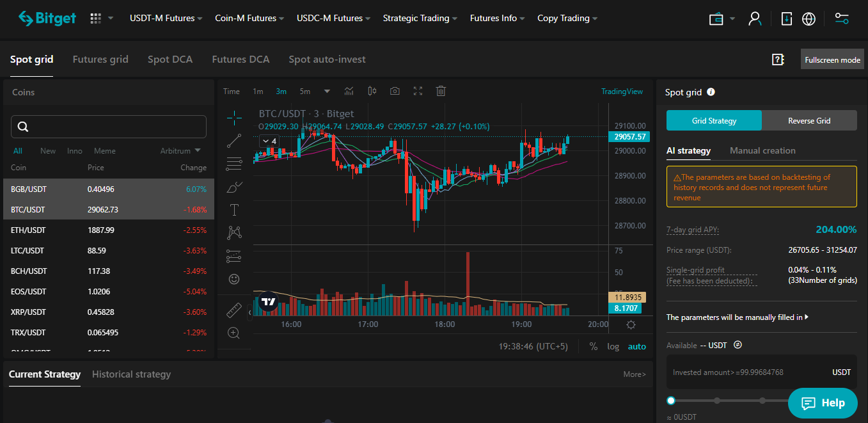Viewport: 868px width, 423px height.
Task: Select the Reverse Grid mode
Action: [x=809, y=120]
